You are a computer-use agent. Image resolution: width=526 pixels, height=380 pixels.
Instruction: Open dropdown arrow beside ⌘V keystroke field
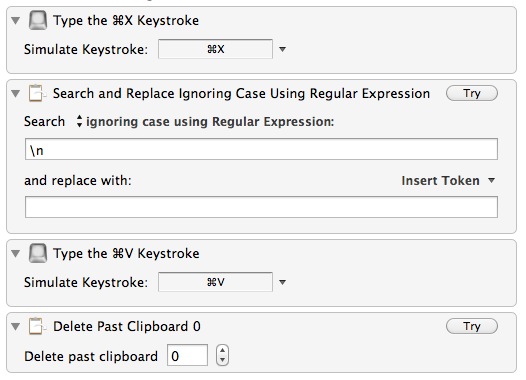(282, 282)
